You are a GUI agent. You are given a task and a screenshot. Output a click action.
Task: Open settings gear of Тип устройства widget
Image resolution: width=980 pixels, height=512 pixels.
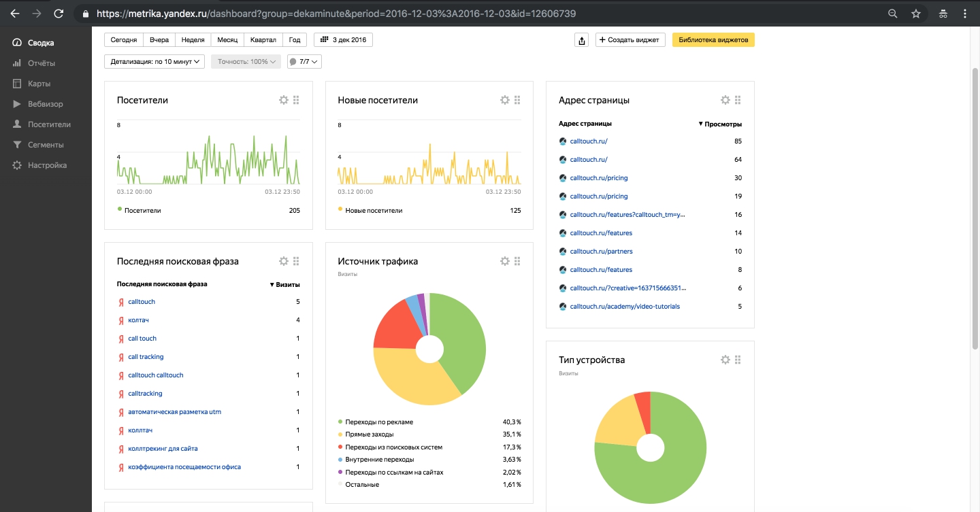point(725,360)
